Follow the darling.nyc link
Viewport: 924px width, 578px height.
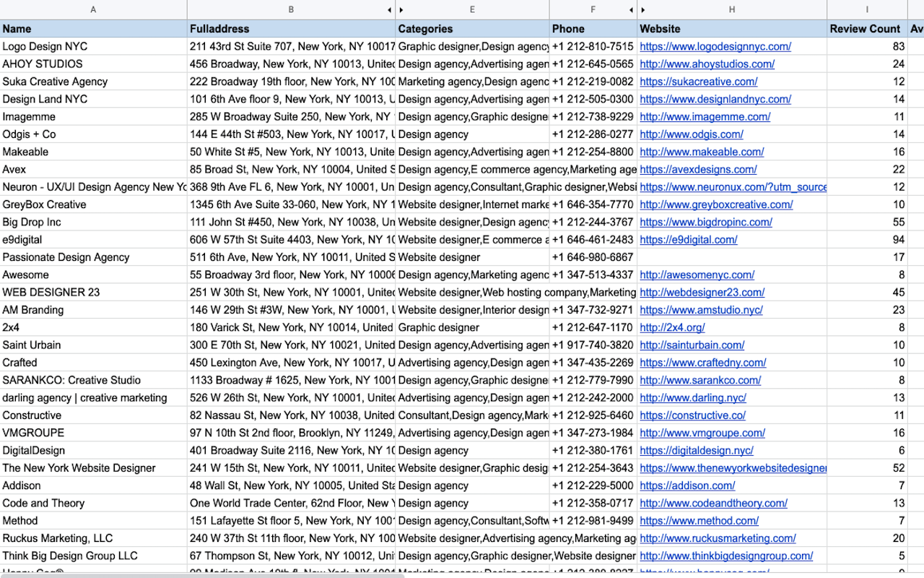[x=693, y=397]
